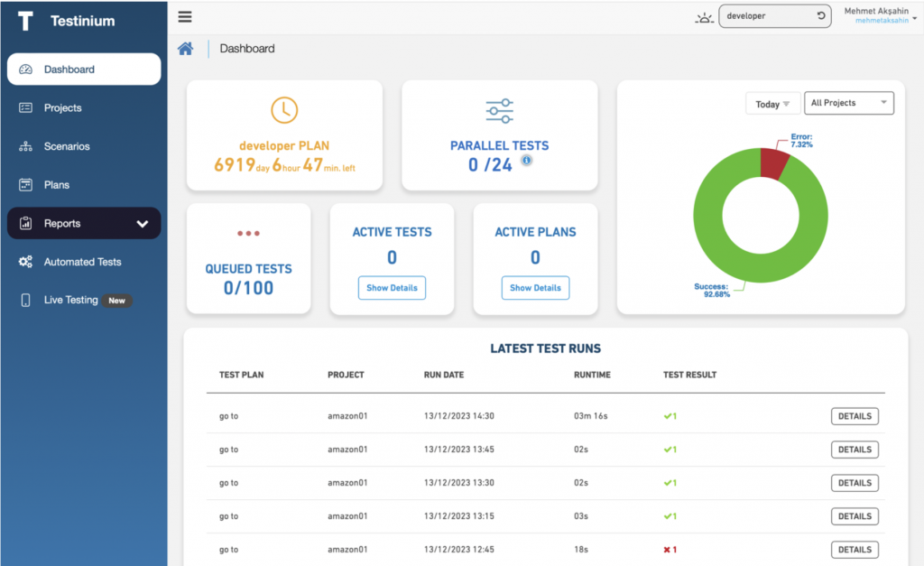Toggle the light/dark theme sun icon
The image size is (924, 566).
point(704,17)
